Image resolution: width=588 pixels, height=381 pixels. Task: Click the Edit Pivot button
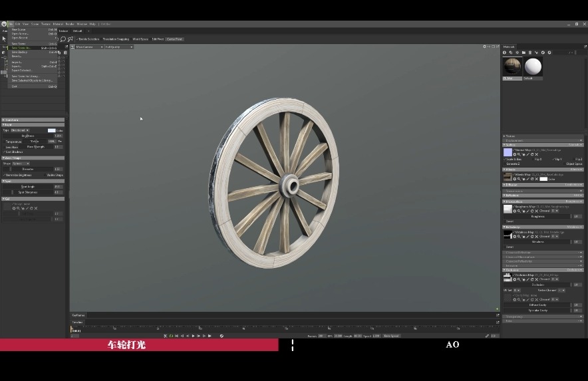tap(158, 39)
